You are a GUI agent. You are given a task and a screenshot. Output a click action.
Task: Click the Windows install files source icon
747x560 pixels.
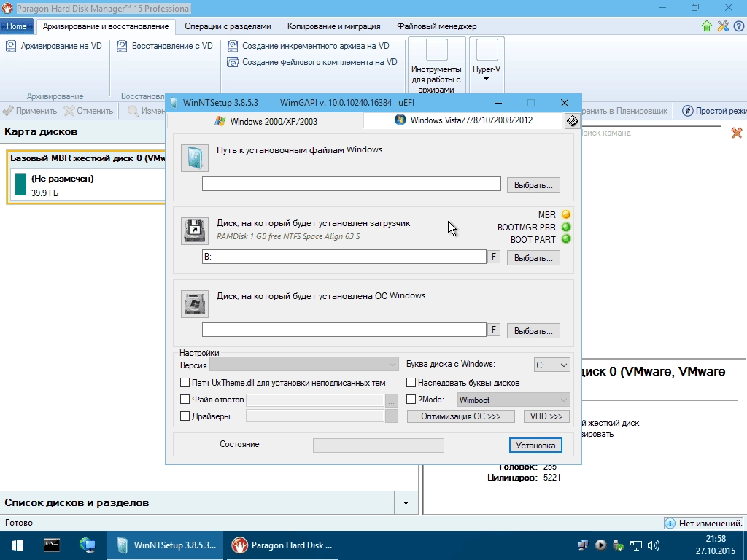click(194, 158)
